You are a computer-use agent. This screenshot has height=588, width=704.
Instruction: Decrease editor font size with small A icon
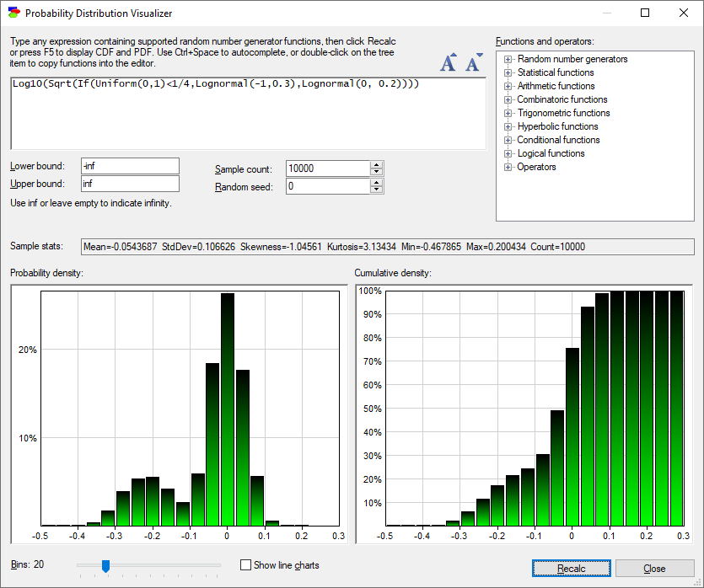[x=473, y=62]
